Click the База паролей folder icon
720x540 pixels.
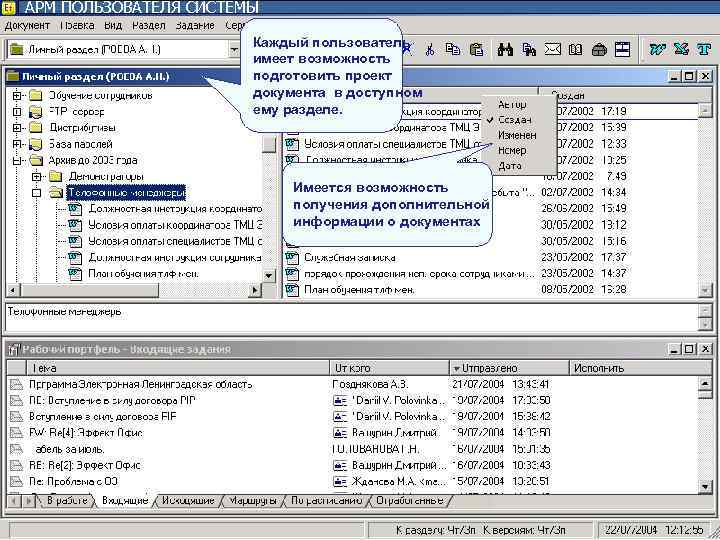tap(35, 144)
